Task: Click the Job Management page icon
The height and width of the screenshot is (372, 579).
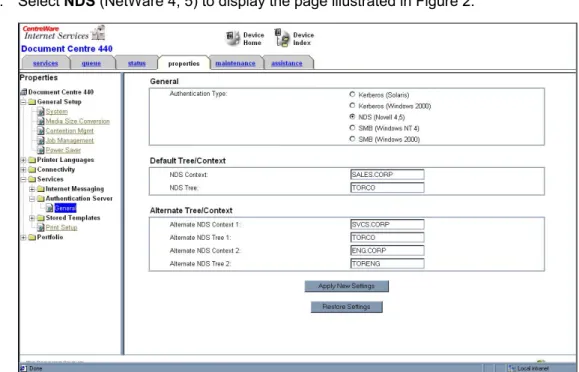Action: click(x=41, y=140)
